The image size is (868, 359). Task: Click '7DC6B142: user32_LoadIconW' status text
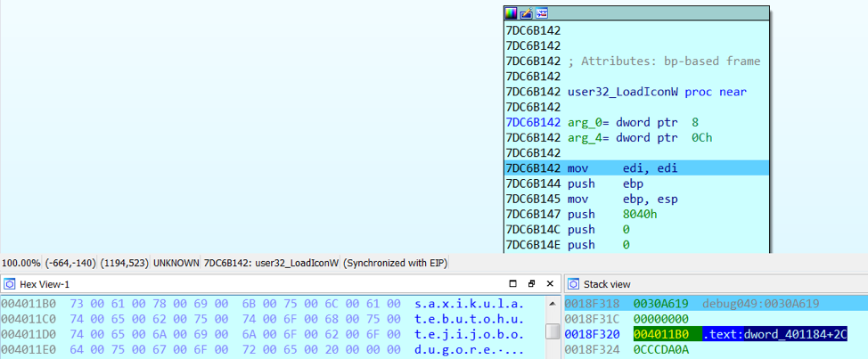(271, 262)
